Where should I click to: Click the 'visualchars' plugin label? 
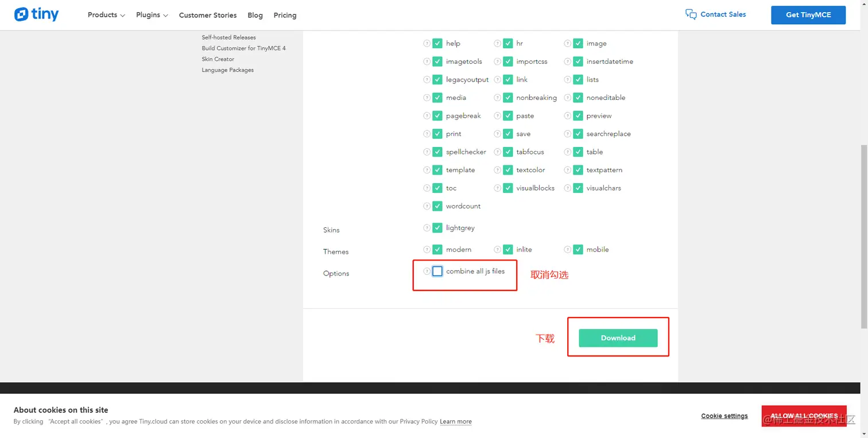(603, 188)
